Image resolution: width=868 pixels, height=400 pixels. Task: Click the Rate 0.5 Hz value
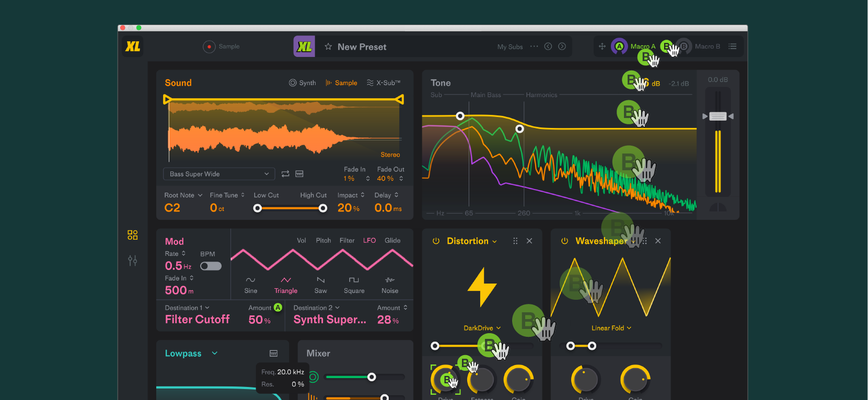(x=178, y=266)
